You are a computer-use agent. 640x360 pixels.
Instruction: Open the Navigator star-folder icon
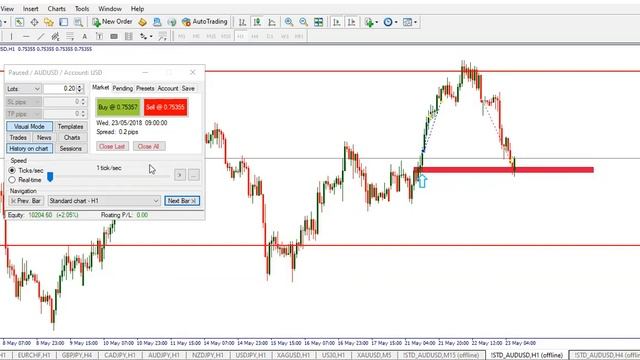point(49,22)
